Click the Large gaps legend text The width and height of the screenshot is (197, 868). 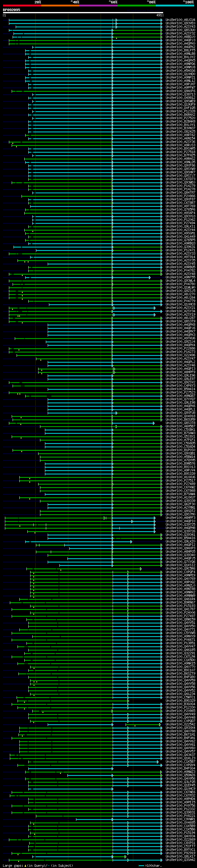point(13,866)
